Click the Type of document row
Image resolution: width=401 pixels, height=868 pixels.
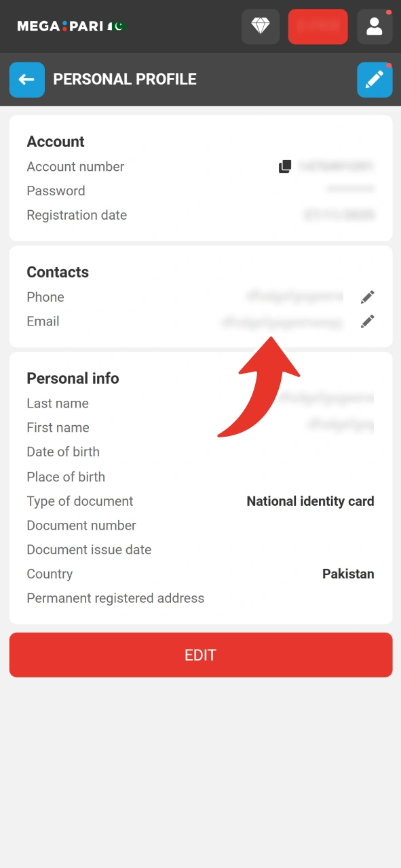[201, 501]
